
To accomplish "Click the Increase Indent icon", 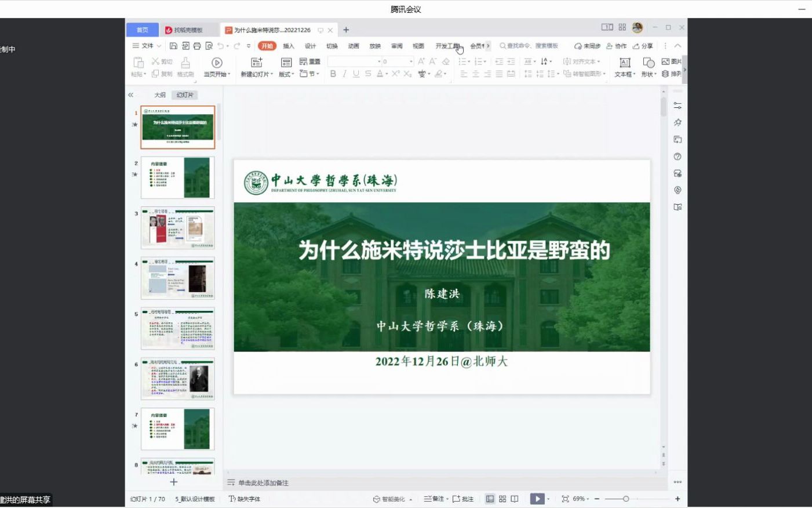I will click(x=511, y=61).
